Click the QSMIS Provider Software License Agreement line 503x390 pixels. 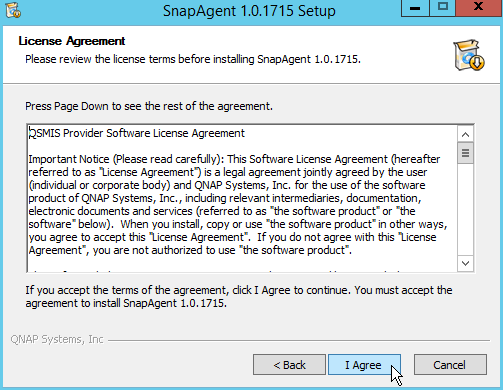tap(137, 133)
